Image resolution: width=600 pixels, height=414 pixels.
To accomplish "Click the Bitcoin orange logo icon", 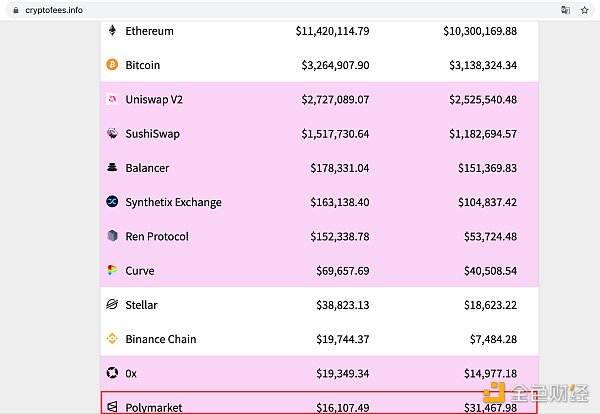I will 112,65.
